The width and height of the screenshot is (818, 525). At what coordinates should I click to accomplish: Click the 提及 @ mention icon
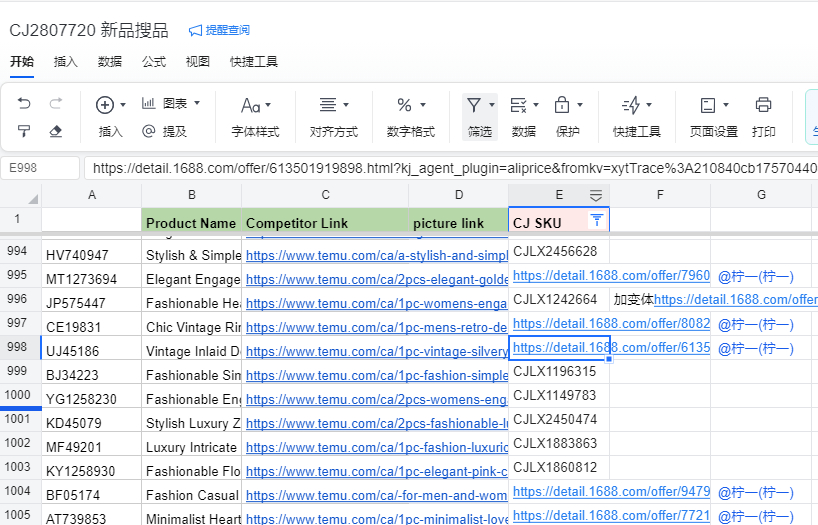click(x=149, y=131)
